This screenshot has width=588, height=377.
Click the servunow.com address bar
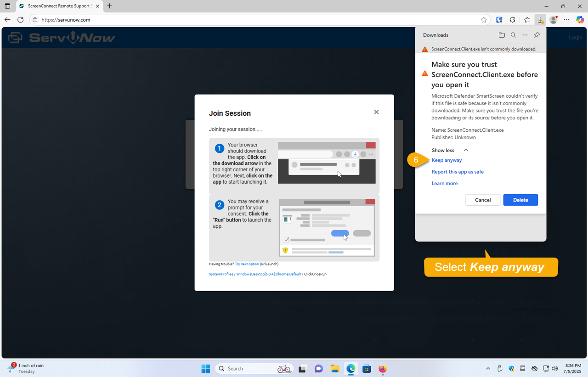point(257,20)
